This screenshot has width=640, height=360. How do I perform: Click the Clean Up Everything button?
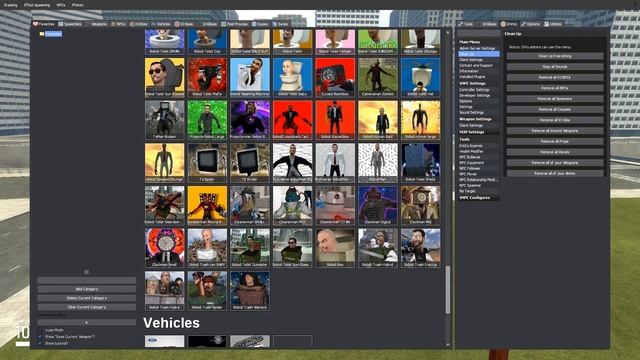[x=555, y=56]
